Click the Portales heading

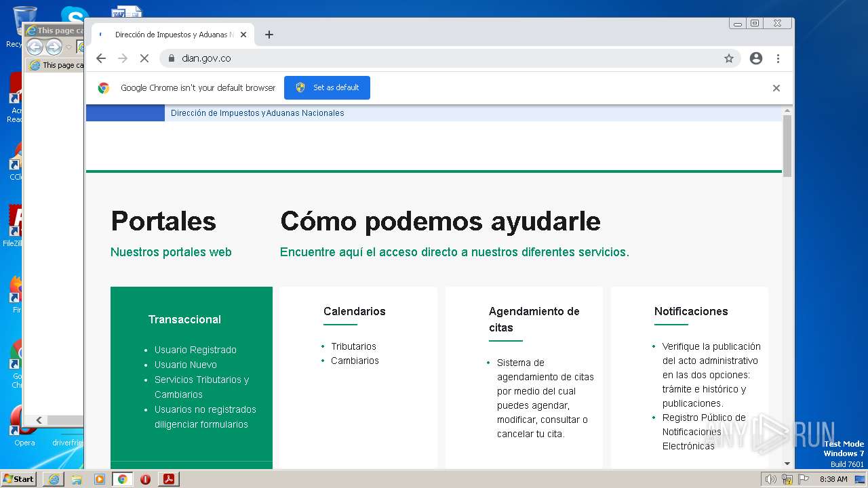(x=163, y=221)
